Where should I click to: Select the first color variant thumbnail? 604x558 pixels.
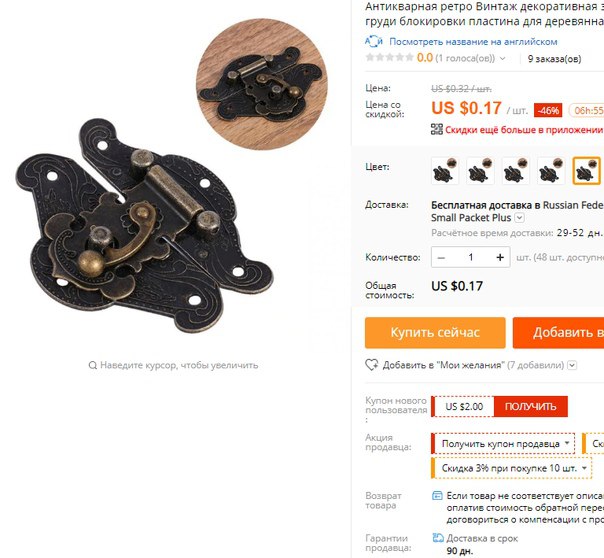445,171
